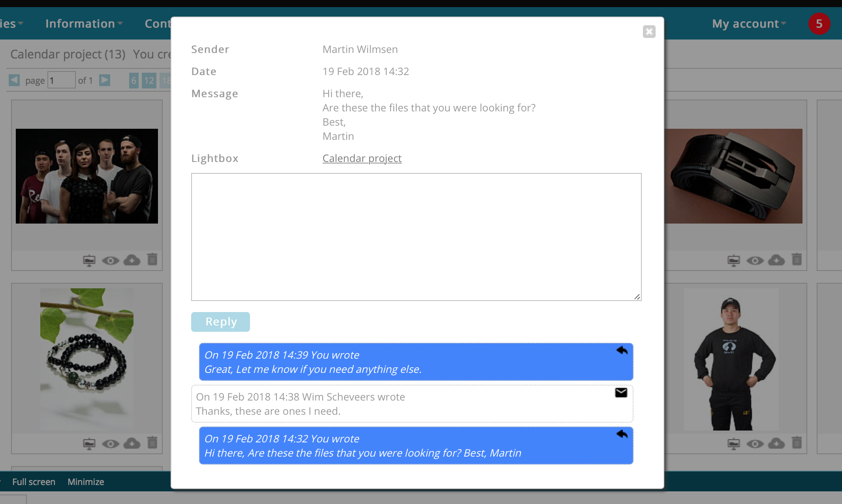Preview sweatshirt man photo with eye icon
Screen dimensions: 842x504
click(x=755, y=444)
